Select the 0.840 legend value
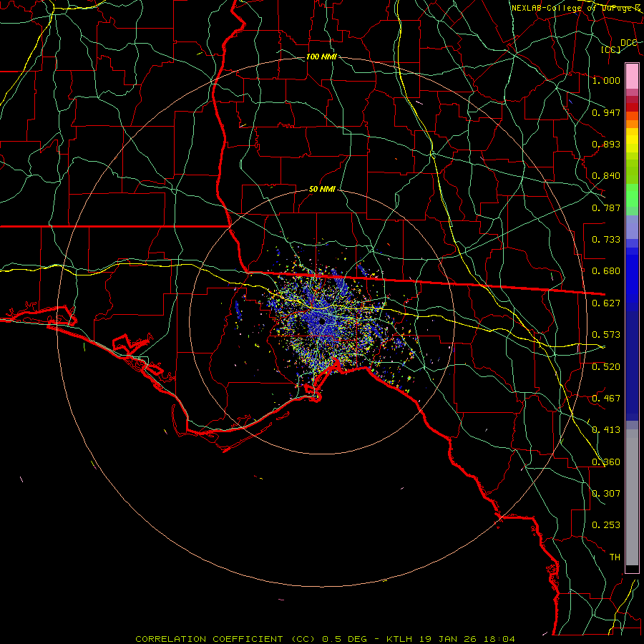Viewport: 644px width, 644px height. pos(606,176)
